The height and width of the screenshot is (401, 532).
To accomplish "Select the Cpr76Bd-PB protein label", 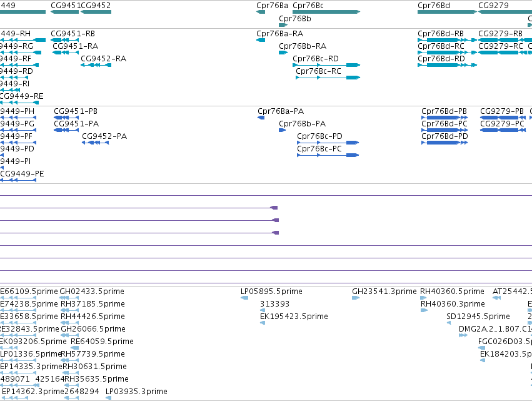I will pos(444,111).
